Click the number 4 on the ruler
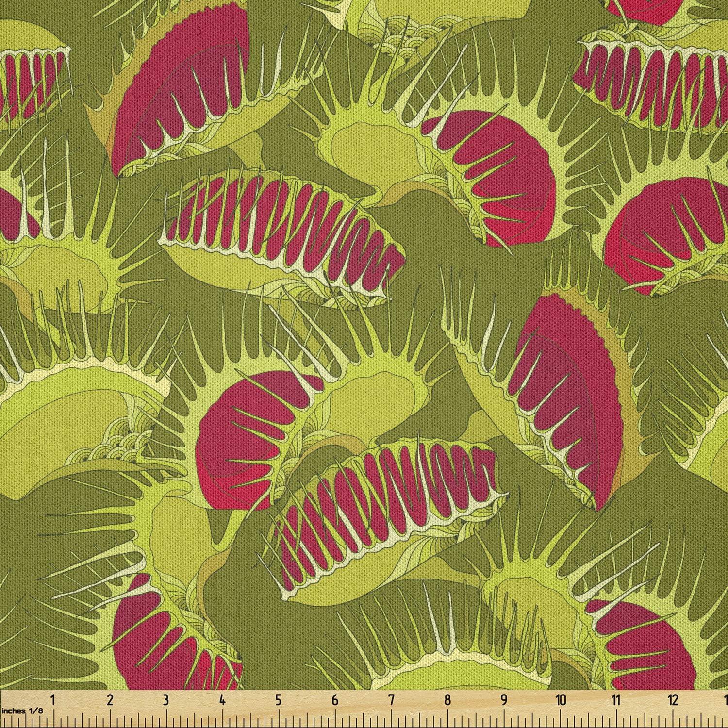The width and height of the screenshot is (728, 728). click(222, 700)
